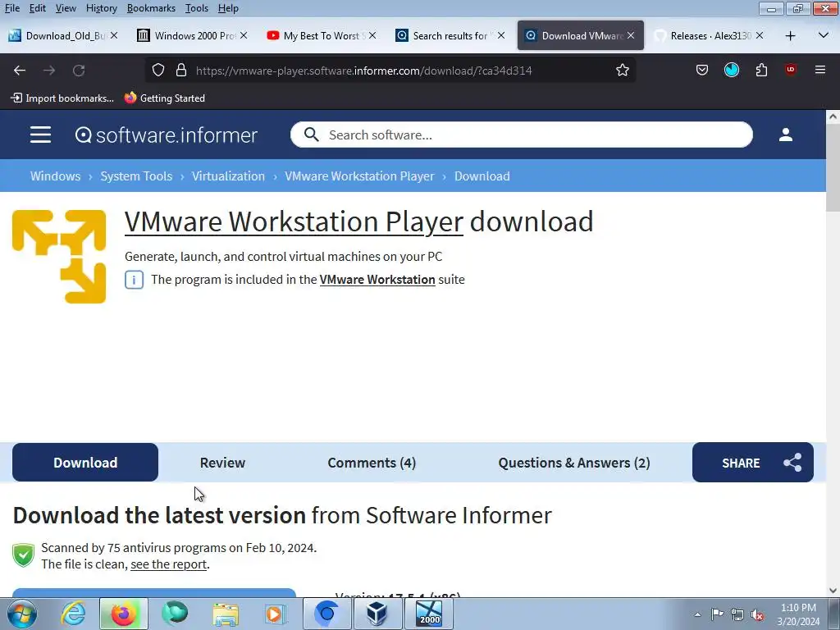Launch Internet Explorer from taskbar

click(x=73, y=614)
